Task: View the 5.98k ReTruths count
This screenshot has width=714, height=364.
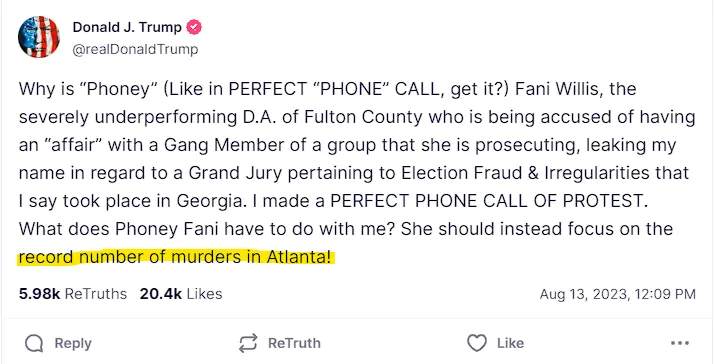Action: click(x=73, y=294)
